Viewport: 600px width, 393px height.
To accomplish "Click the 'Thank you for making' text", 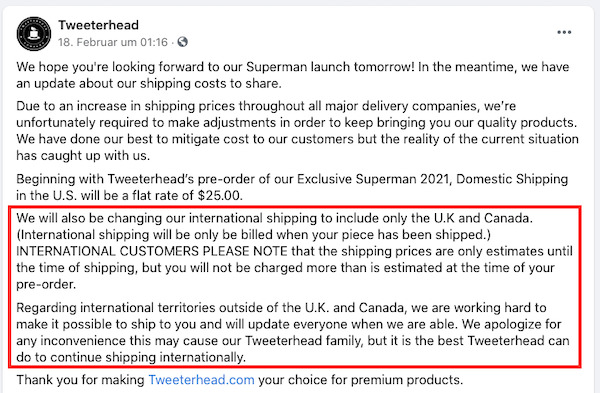I will (x=80, y=380).
